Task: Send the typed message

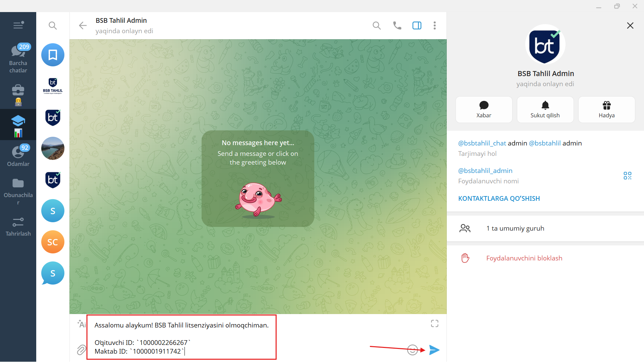Action: click(434, 350)
